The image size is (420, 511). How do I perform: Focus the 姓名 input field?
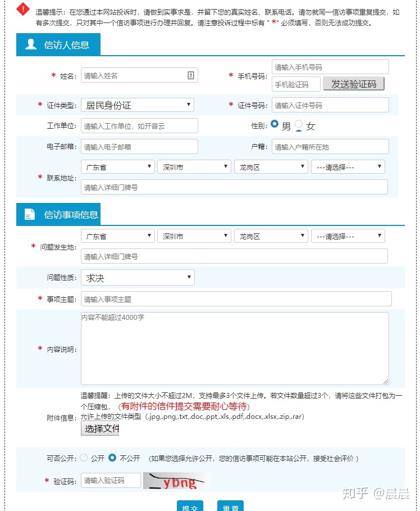click(x=139, y=75)
